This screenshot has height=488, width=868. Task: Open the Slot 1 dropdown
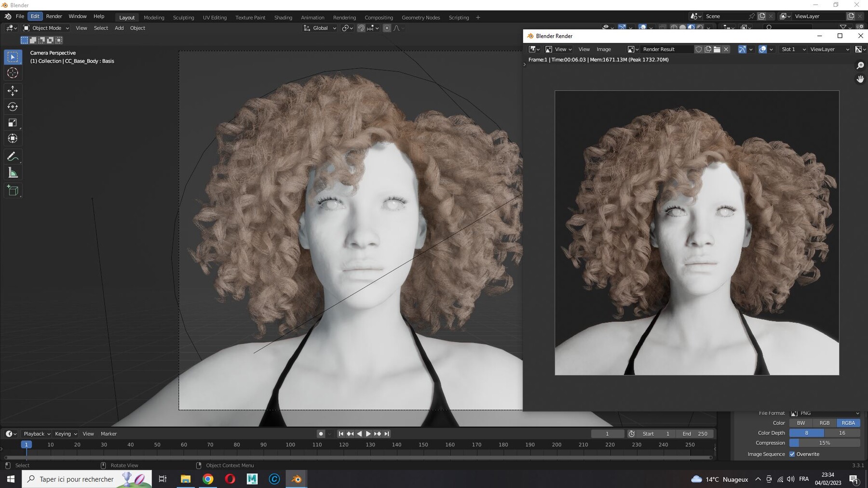(793, 49)
